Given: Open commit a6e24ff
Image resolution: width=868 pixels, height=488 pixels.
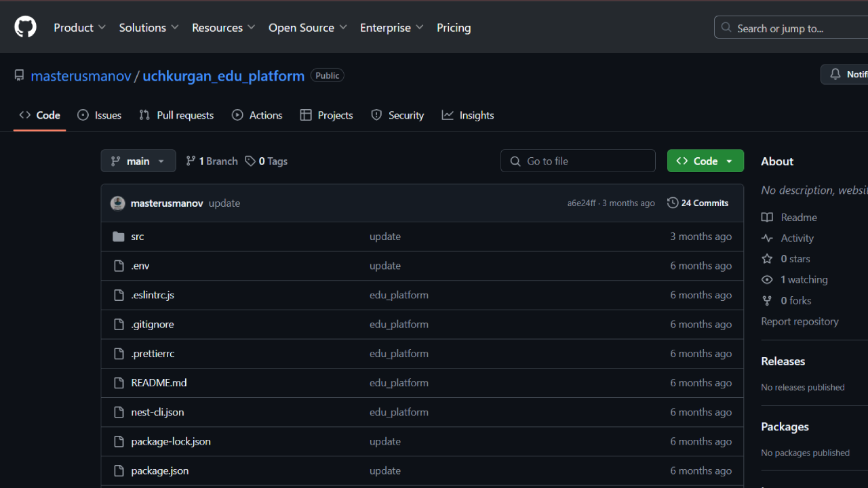Looking at the screenshot, I should tap(582, 203).
